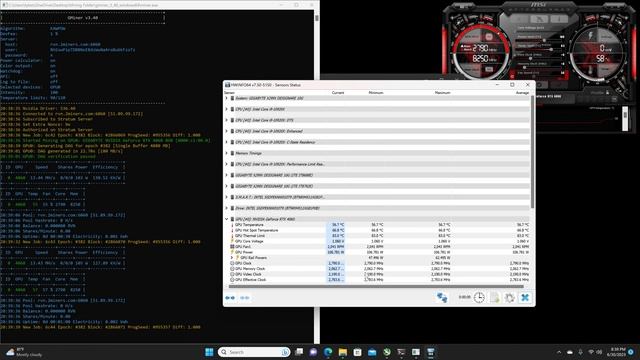Click the Afterburner apply checkmark button

tap(559, 84)
